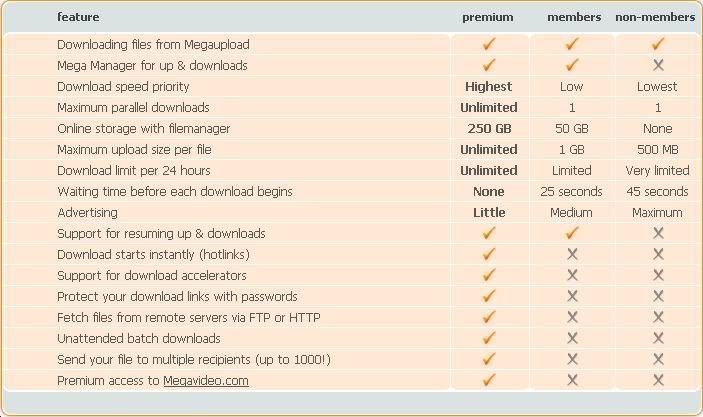Click members X for Fetch files from remote servers
The height and width of the screenshot is (417, 703).
(573, 317)
